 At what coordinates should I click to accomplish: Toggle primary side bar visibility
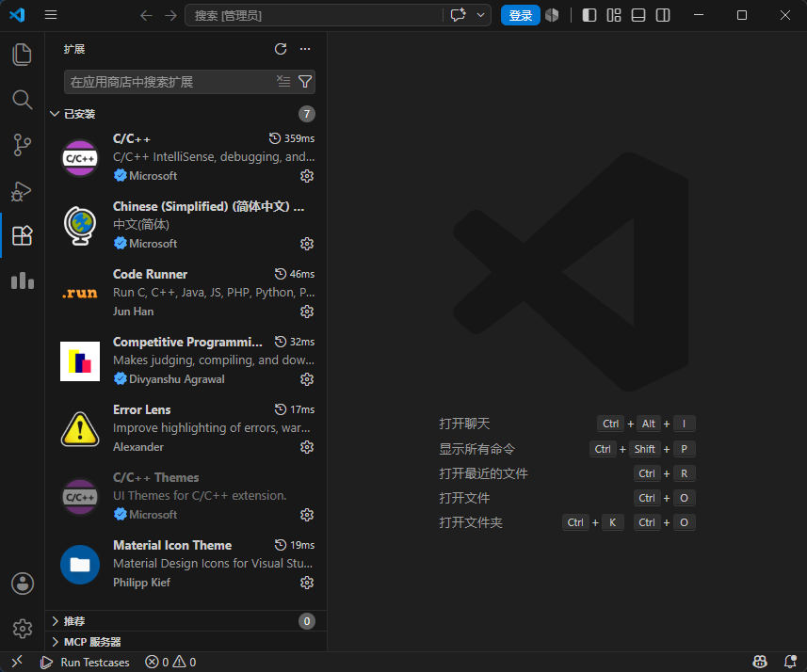pyautogui.click(x=589, y=15)
